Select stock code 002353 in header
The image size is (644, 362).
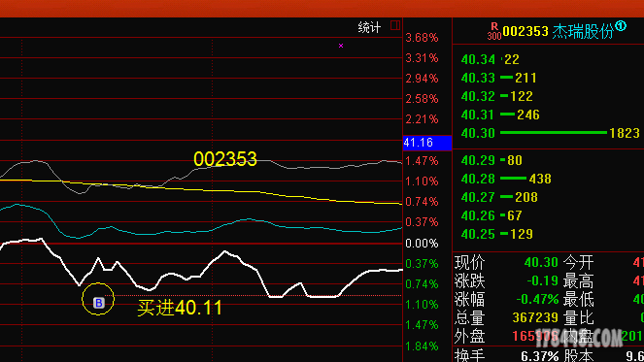525,32
